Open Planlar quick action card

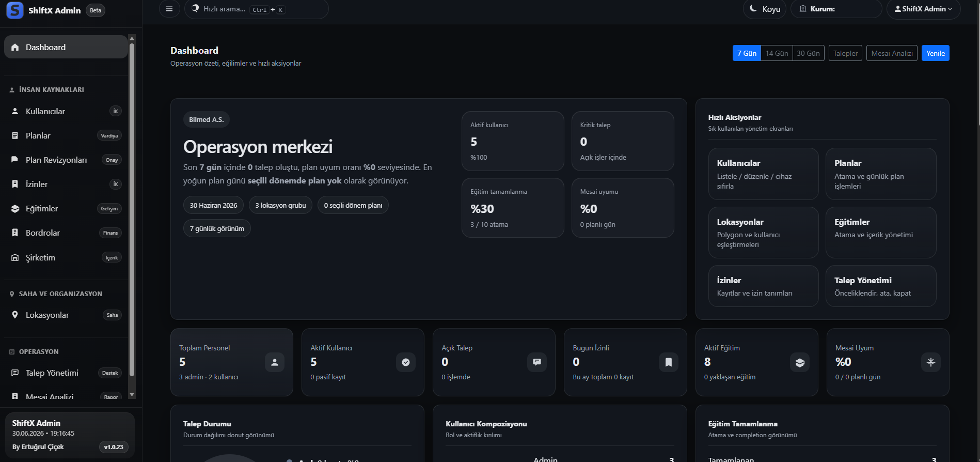[881, 174]
